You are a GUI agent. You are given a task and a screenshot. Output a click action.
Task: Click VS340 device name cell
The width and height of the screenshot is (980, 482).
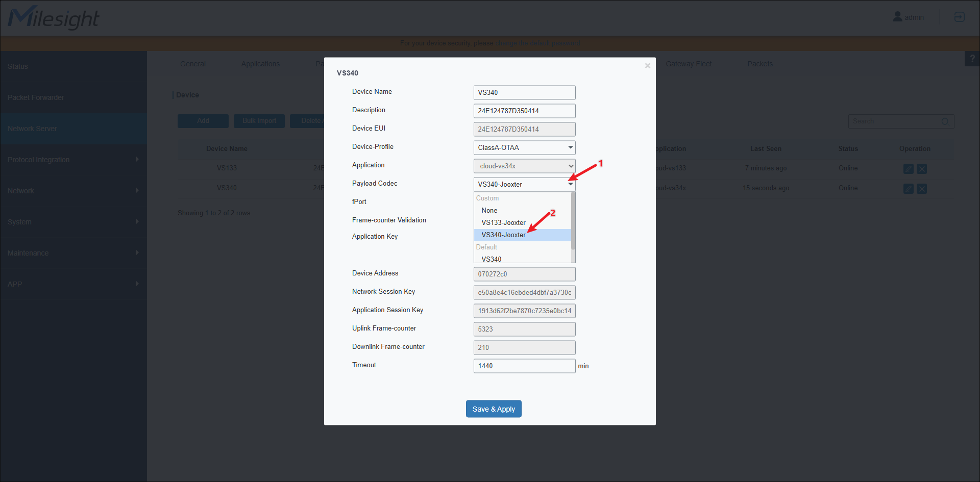[x=227, y=188]
